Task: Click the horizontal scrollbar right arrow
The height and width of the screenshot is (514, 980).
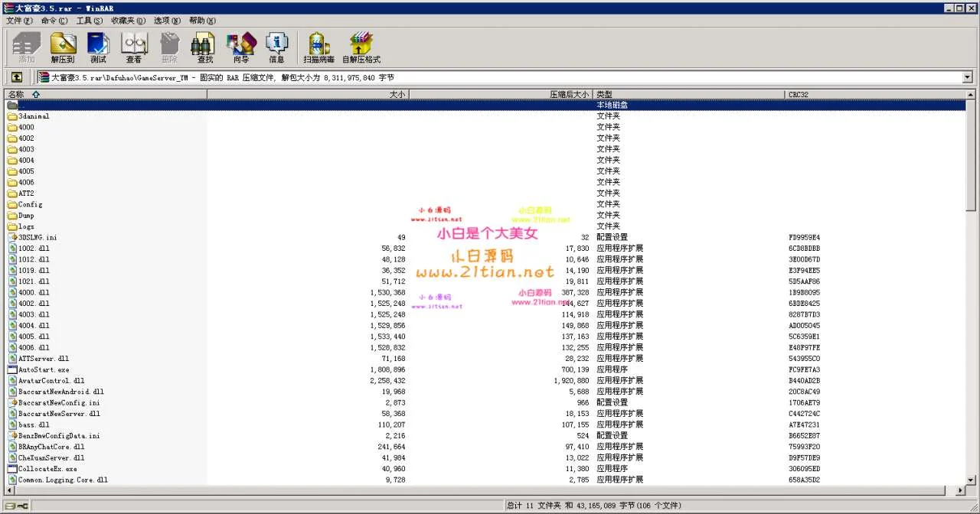Action: (960, 490)
